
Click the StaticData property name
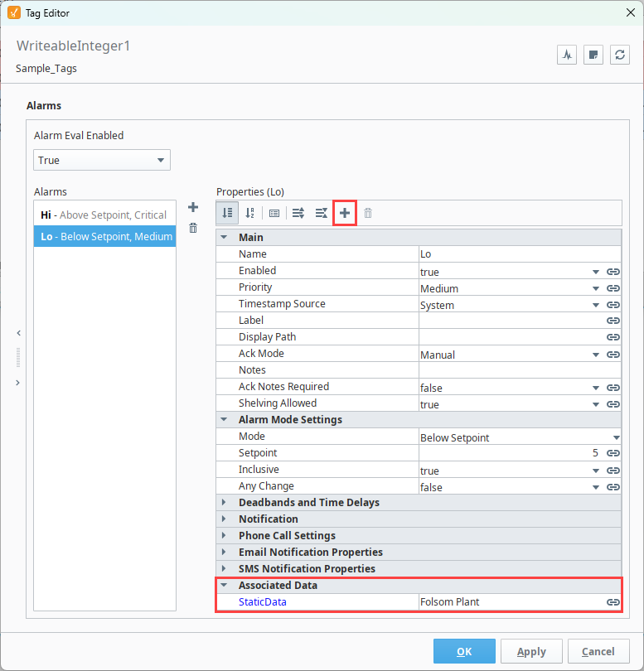pos(263,602)
